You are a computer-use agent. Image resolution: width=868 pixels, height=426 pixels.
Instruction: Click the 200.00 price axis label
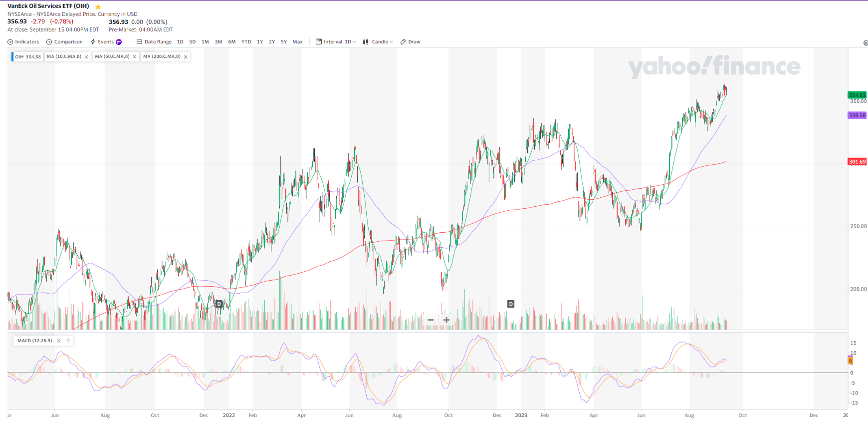[859, 289]
